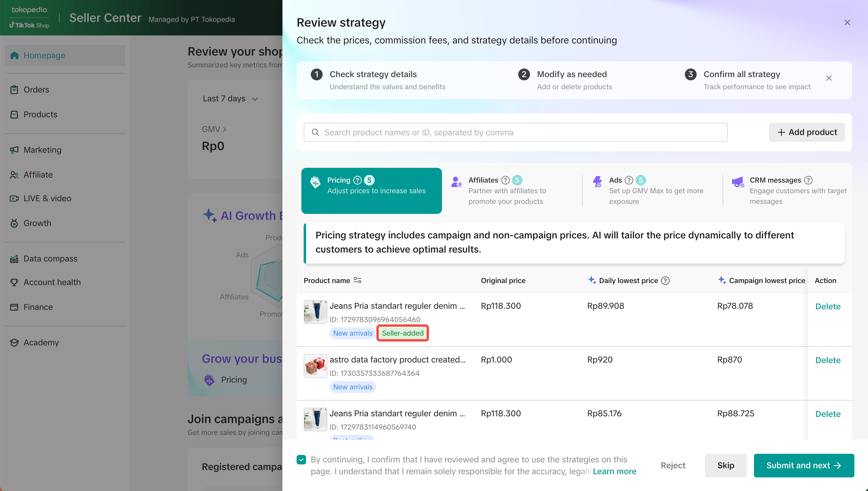Click the Daily lowest price info icon
This screenshot has width=868, height=491.
point(665,281)
